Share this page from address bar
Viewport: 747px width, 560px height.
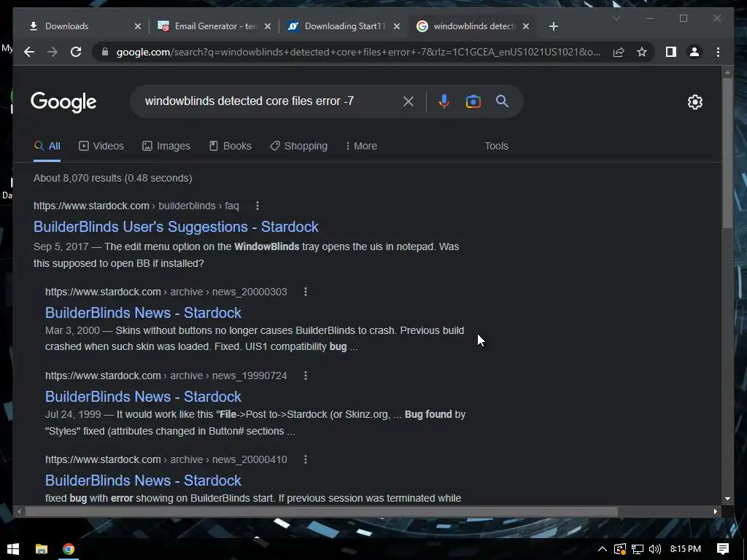tap(619, 52)
